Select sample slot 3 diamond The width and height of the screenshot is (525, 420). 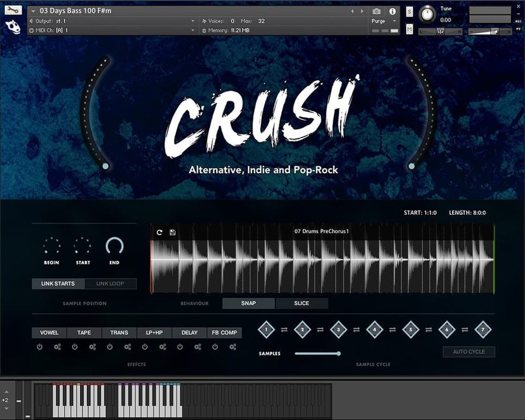339,329
